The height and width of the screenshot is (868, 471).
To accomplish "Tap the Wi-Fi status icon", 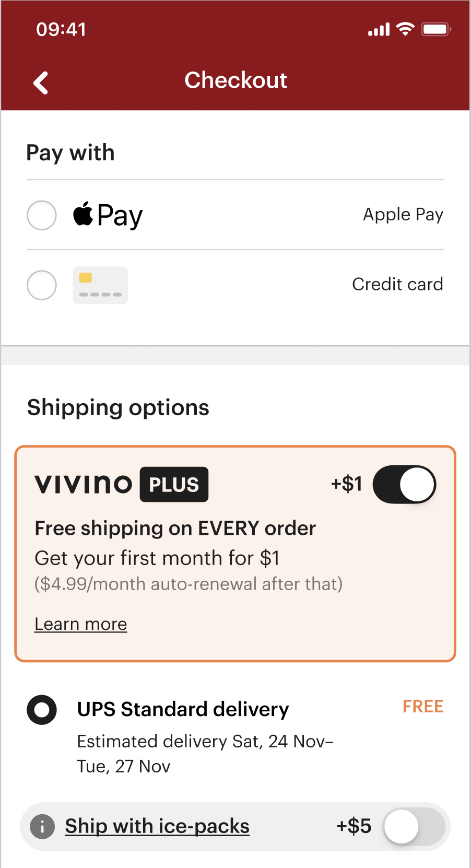I will pos(405,29).
